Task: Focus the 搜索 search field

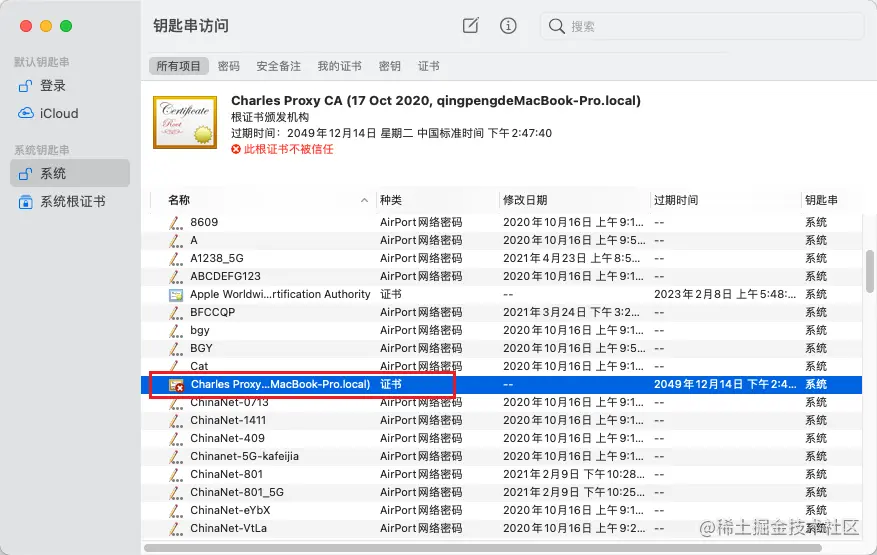Action: pos(702,26)
